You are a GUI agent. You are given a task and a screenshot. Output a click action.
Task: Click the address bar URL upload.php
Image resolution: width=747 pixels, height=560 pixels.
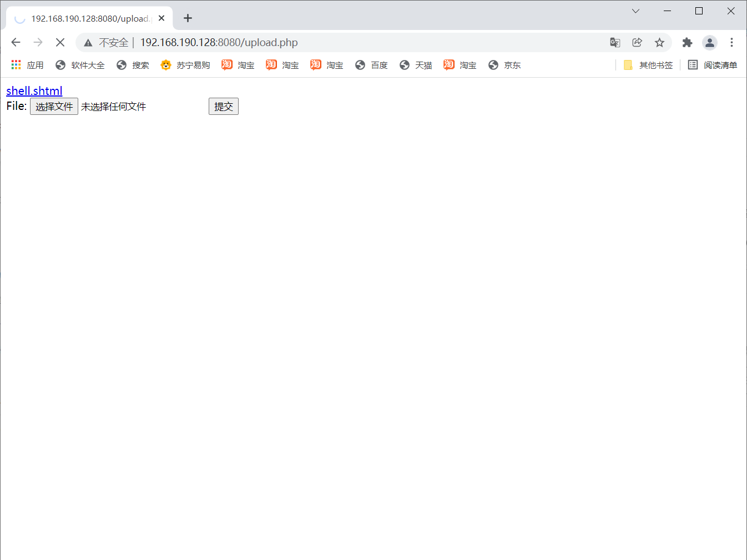pyautogui.click(x=219, y=43)
